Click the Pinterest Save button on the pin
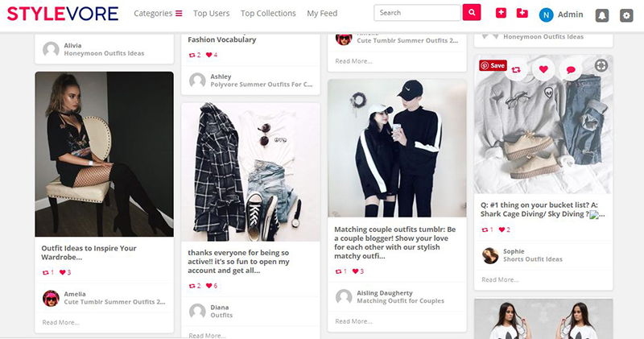The height and width of the screenshot is (339, 644). point(493,65)
